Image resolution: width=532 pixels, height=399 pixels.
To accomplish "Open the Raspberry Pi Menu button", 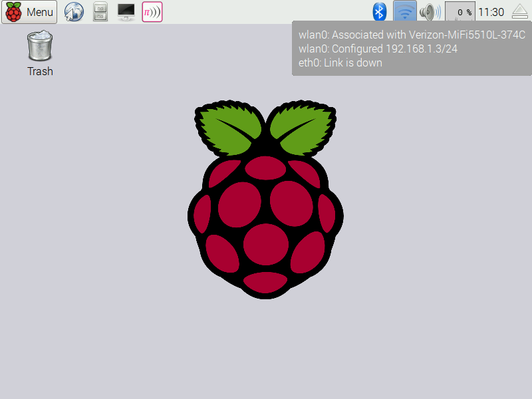I will (29, 12).
